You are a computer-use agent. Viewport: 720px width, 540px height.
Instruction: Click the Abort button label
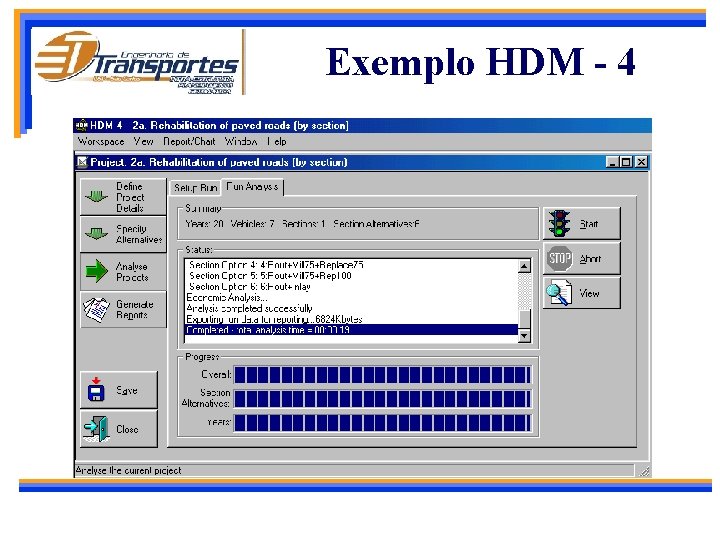coord(590,259)
